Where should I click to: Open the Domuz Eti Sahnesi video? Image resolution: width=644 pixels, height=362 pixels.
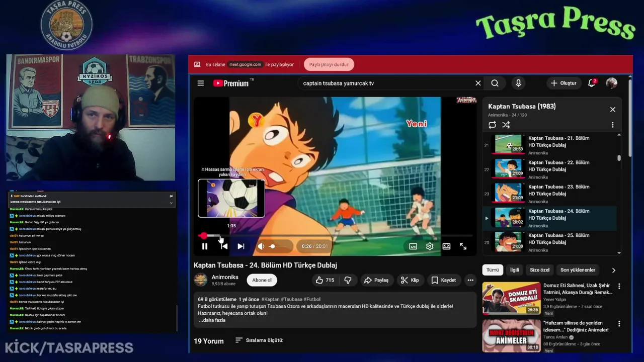512,298
